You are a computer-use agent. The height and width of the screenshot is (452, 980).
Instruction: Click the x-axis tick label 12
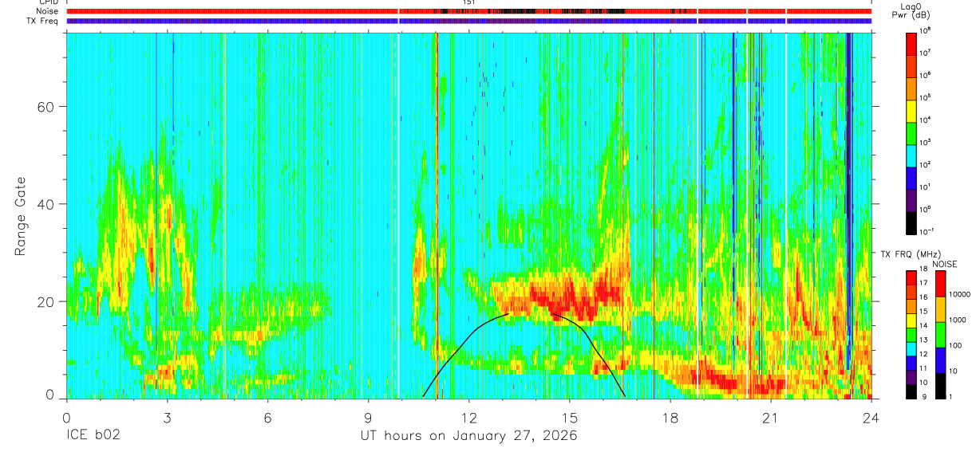tap(469, 418)
